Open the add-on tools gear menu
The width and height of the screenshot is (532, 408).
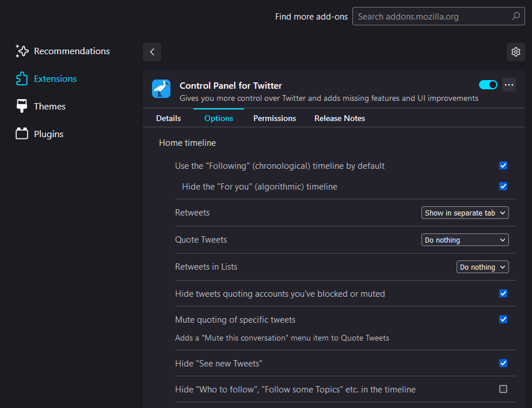(516, 52)
